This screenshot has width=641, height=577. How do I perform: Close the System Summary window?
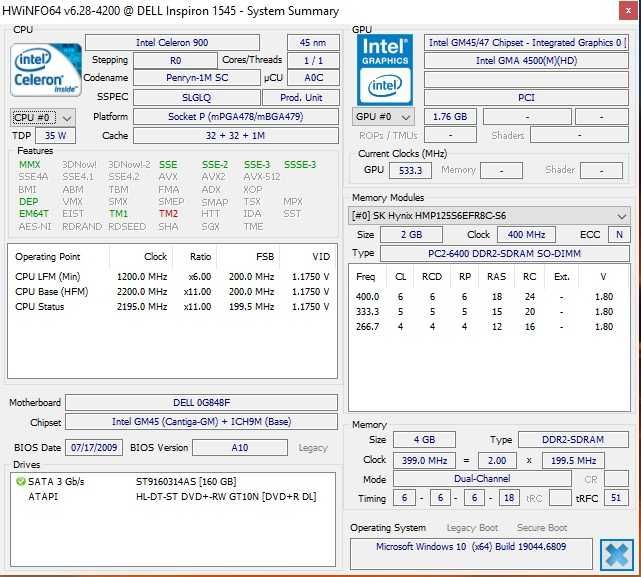pos(628,11)
